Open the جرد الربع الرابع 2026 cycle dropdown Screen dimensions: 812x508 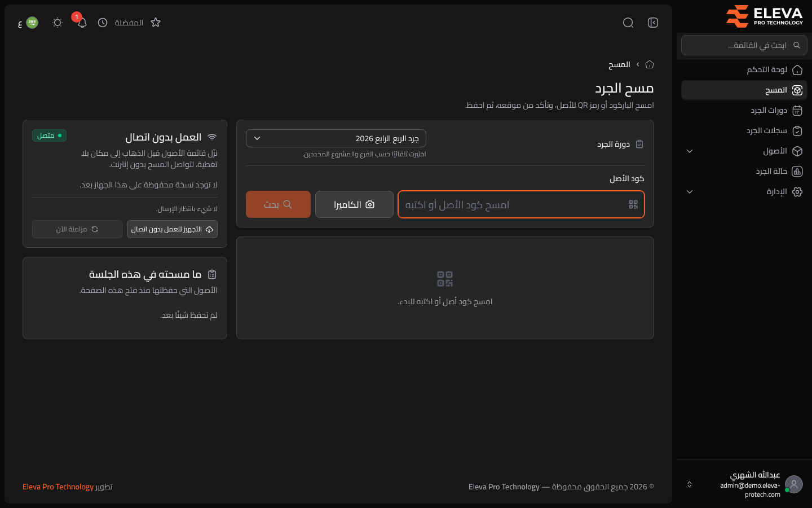tap(336, 138)
